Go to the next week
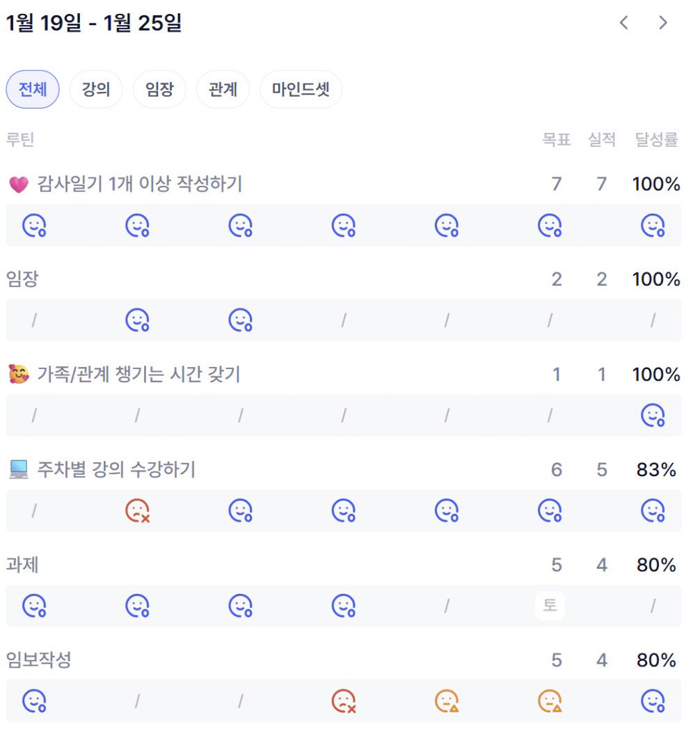Viewport: 700px width, 752px height. [663, 23]
